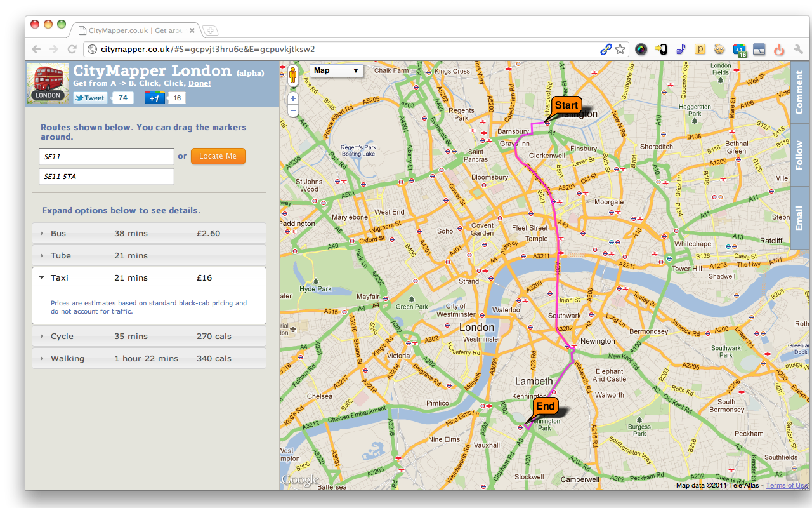Click the chain link icon in address bar
Screen dimensions: 812x508
606,49
